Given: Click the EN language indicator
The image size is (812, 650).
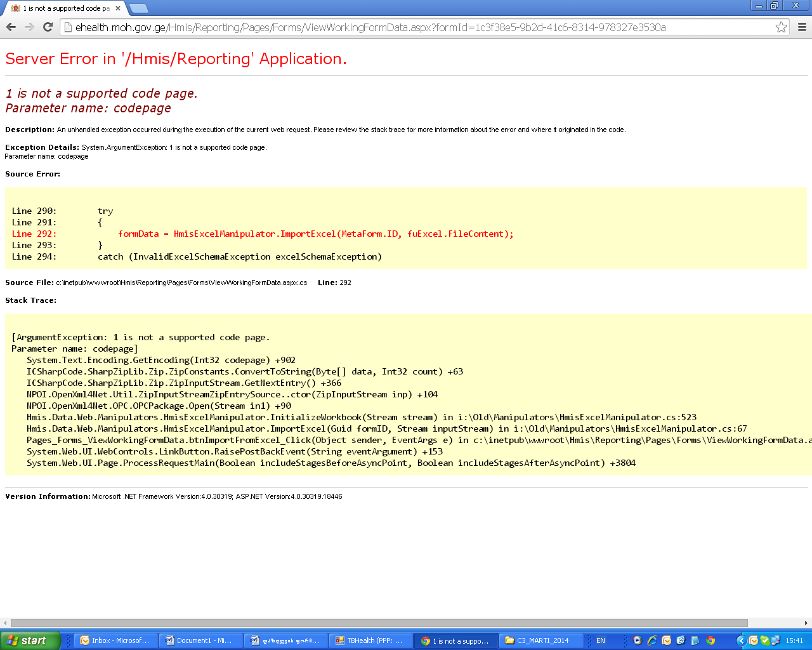Looking at the screenshot, I should [x=600, y=640].
